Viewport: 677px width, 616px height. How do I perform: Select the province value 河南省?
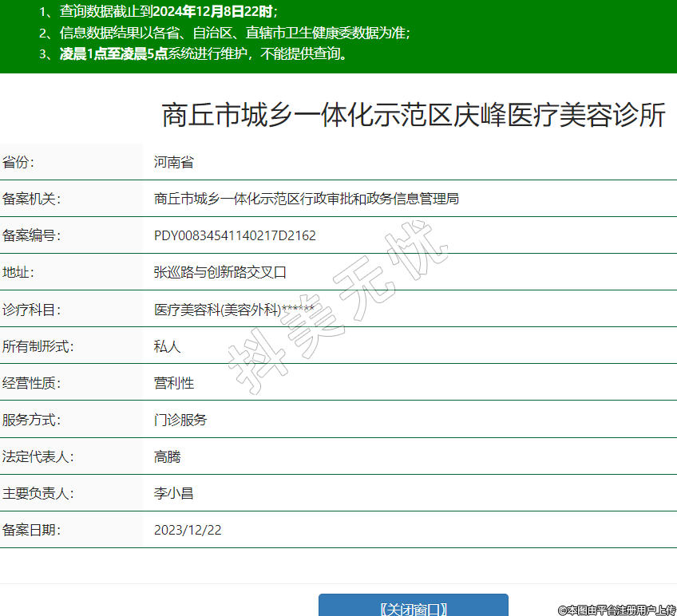173,163
